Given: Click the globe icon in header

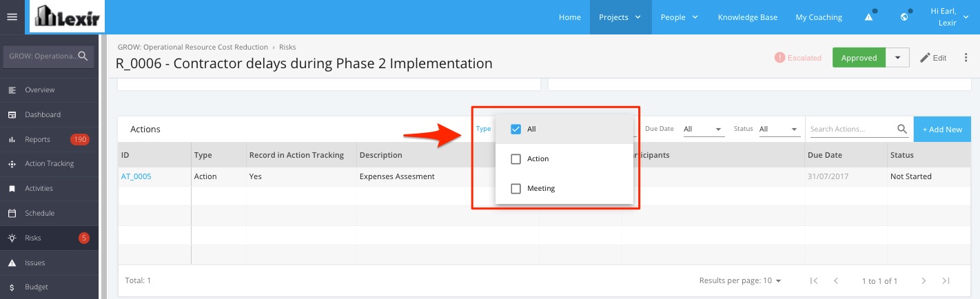Looking at the screenshot, I should [905, 18].
